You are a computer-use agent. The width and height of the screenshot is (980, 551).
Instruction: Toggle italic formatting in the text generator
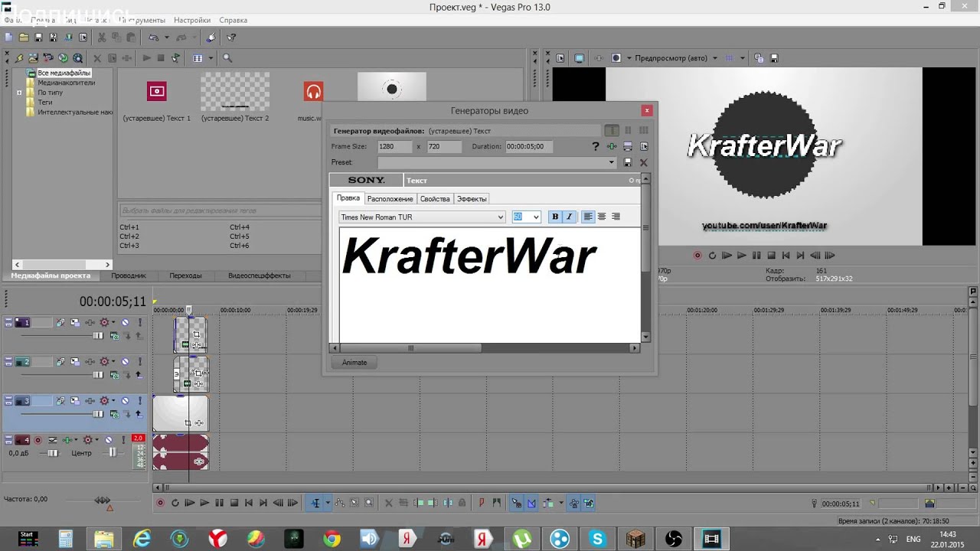pos(569,217)
